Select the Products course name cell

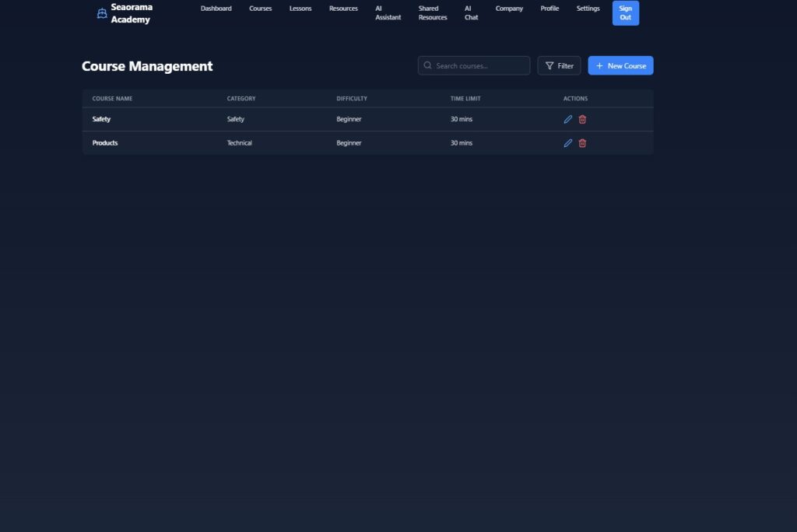pos(105,143)
